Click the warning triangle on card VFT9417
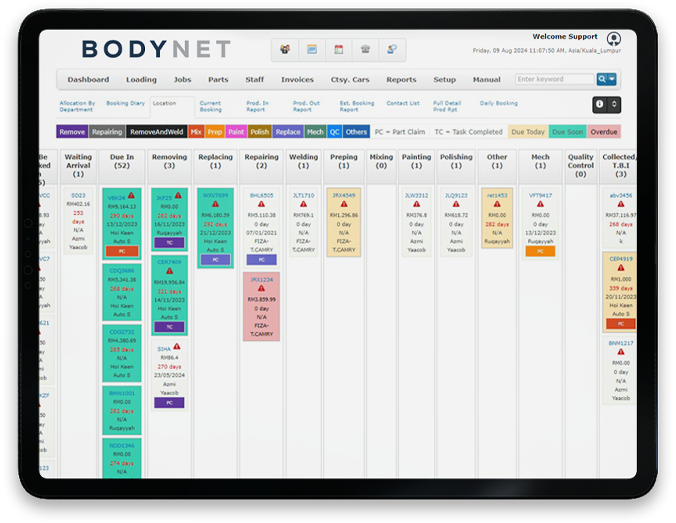 point(540,204)
